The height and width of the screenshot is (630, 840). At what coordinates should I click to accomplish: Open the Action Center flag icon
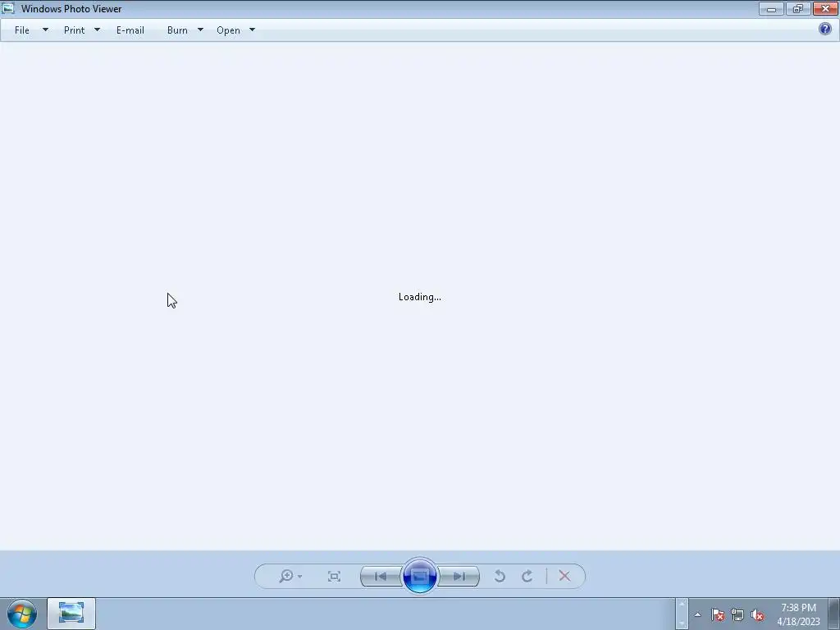tap(717, 614)
